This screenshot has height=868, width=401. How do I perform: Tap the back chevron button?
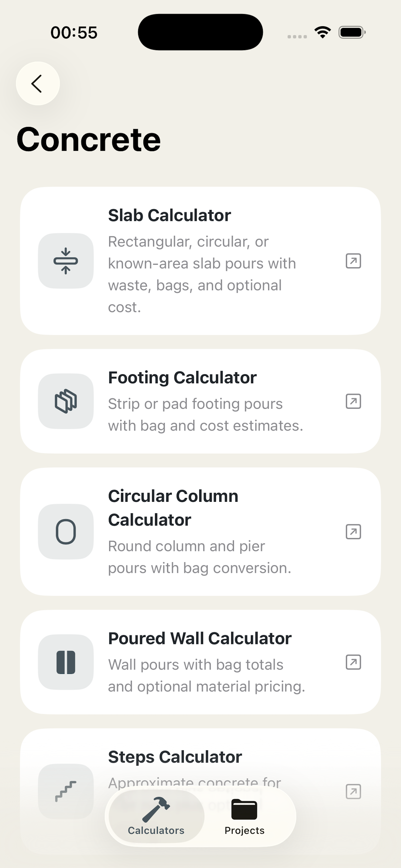pos(38,84)
